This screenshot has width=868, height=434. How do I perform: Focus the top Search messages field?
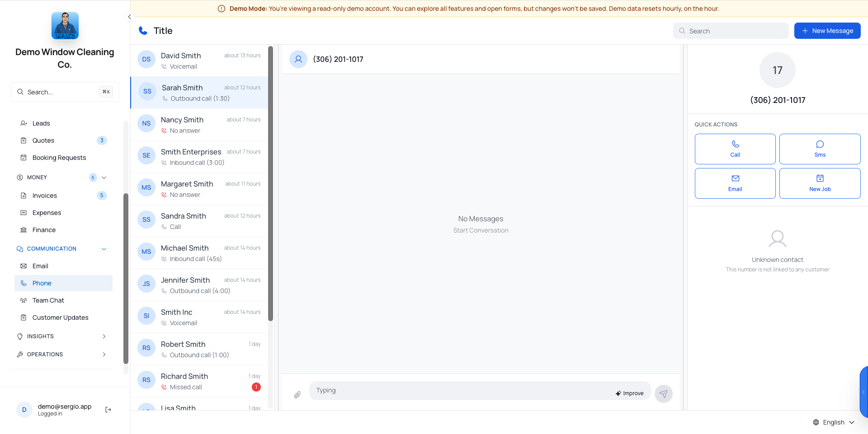click(731, 31)
